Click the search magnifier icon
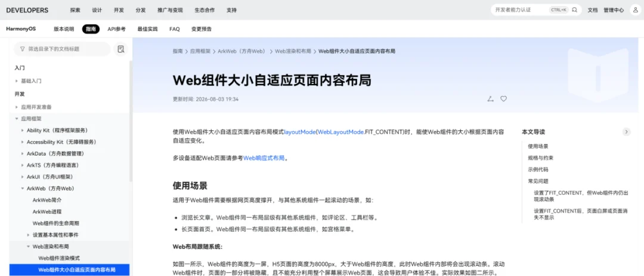Screen dimensions: 644x276 click(x=575, y=10)
